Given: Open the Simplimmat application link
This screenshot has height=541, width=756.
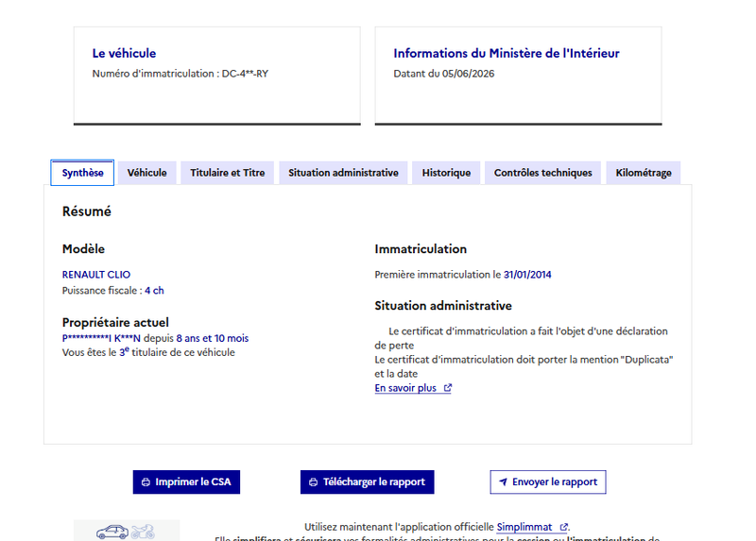Looking at the screenshot, I should pos(532,527).
